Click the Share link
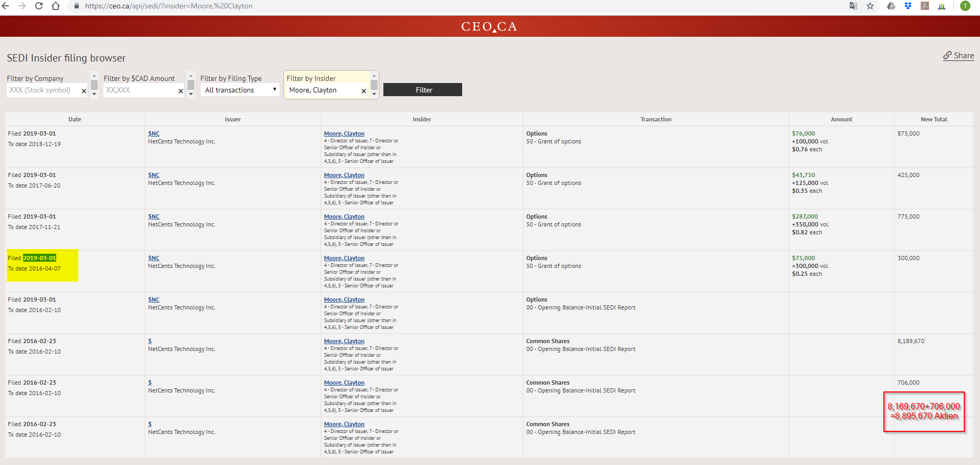 coord(958,56)
